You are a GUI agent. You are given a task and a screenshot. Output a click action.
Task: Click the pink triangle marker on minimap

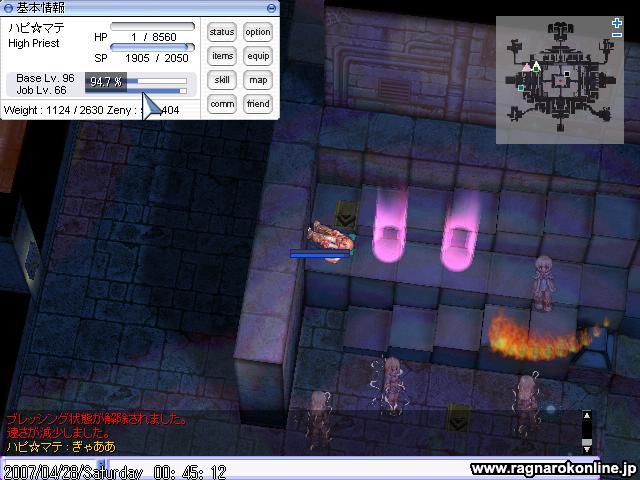[x=527, y=67]
